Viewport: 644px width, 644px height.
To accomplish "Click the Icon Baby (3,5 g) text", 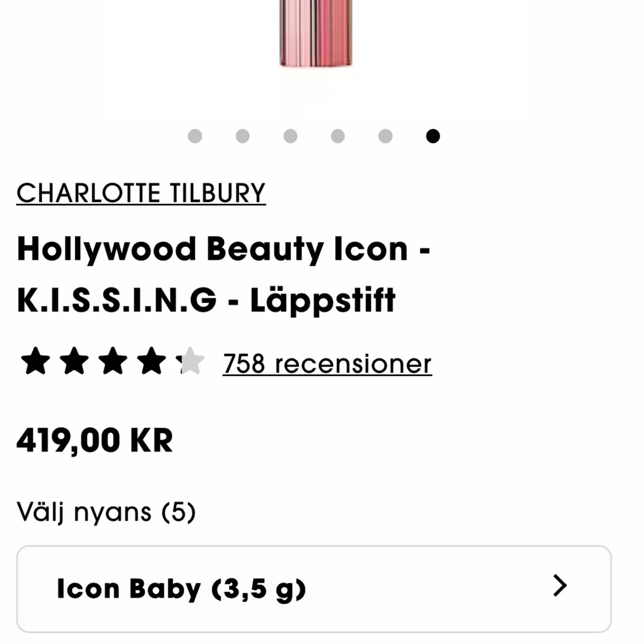I will pos(181,590).
